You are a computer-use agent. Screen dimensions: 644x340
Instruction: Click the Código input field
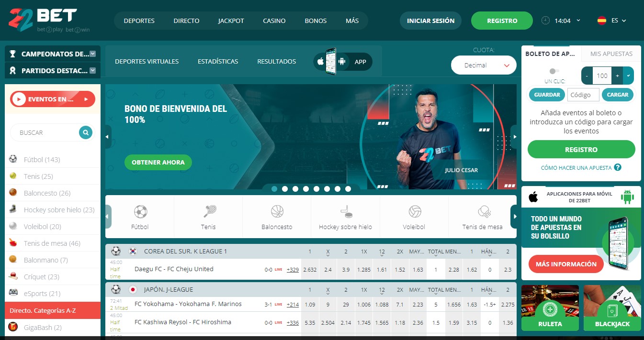pos(583,95)
